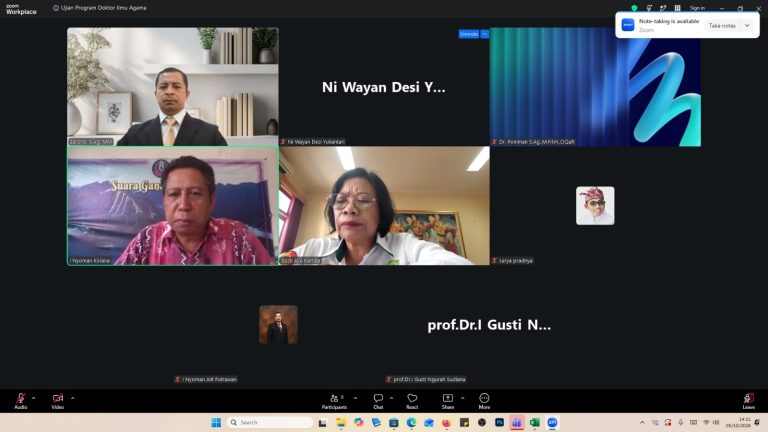This screenshot has height=432, width=768.
Task: Open the Participants panel
Action: click(335, 401)
